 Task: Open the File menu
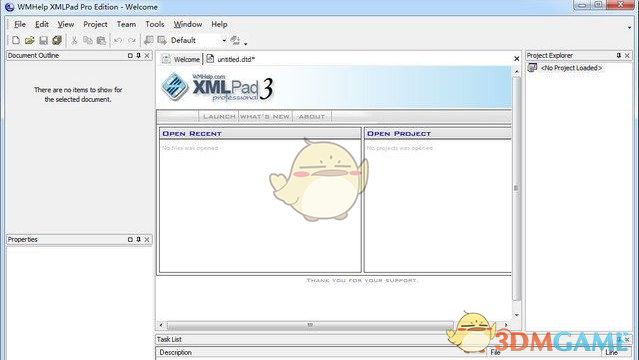[x=20, y=24]
